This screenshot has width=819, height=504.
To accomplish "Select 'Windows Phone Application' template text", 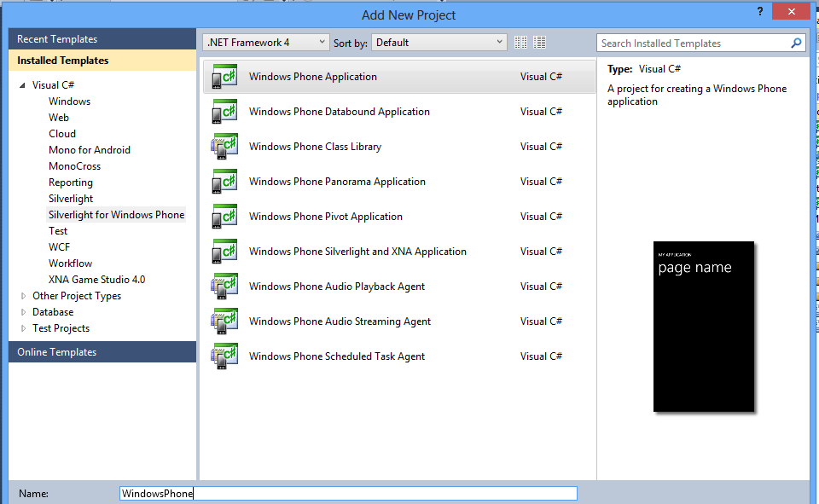I will (x=312, y=77).
